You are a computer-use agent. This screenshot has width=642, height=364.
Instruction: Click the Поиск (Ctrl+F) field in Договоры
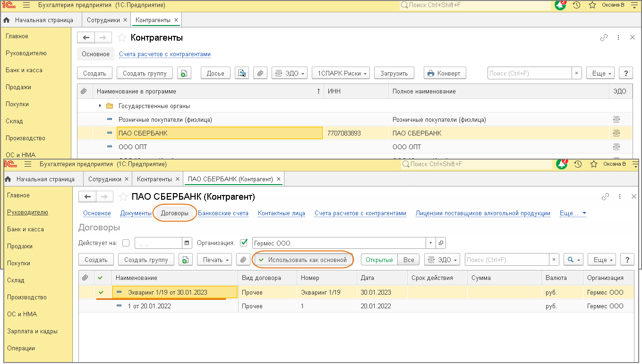pos(507,260)
